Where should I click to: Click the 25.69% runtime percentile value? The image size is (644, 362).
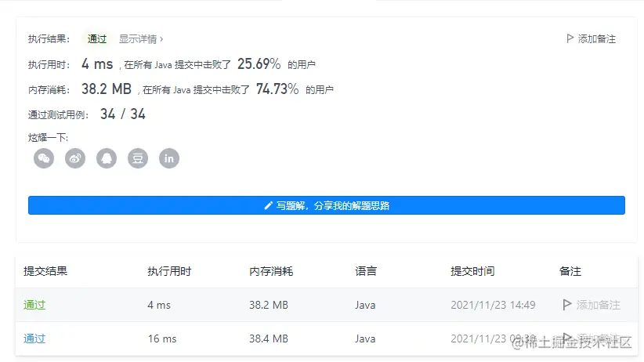tap(259, 63)
